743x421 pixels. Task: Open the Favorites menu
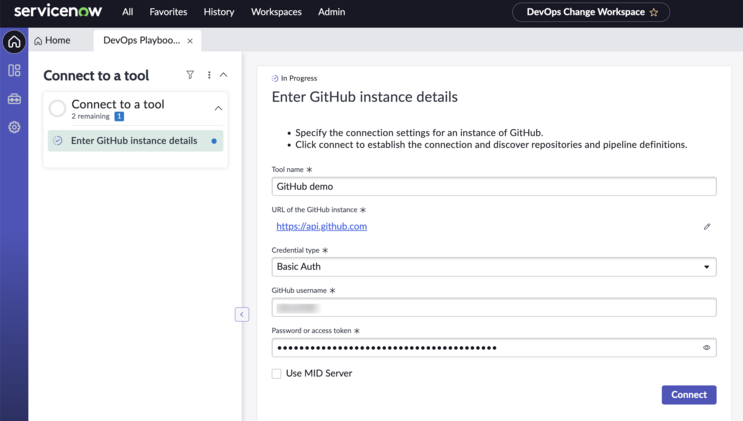168,12
